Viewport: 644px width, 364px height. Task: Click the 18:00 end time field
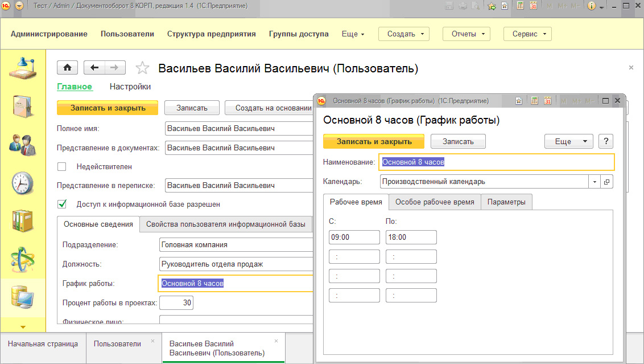411,237
